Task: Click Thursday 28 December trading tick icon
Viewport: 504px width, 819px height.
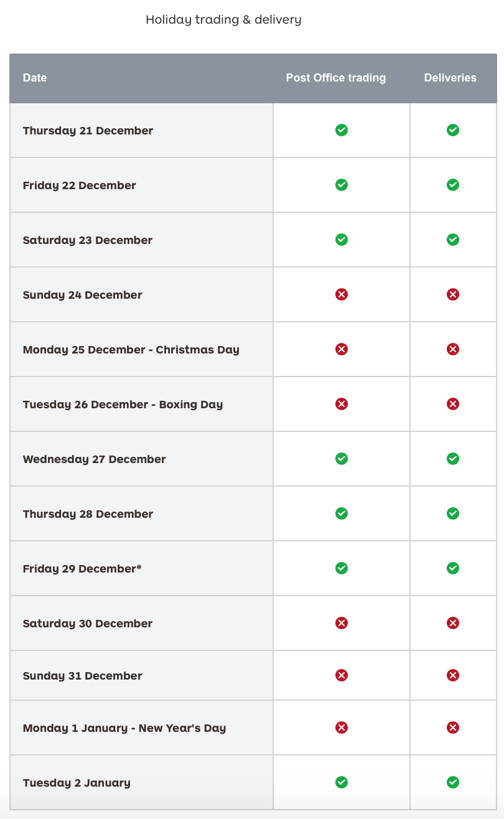Action: 342,513
